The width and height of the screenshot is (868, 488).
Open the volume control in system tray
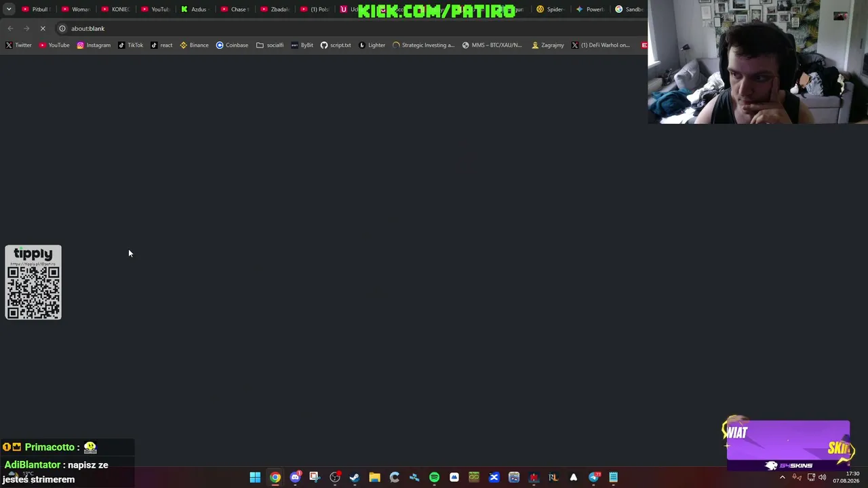pos(823,477)
